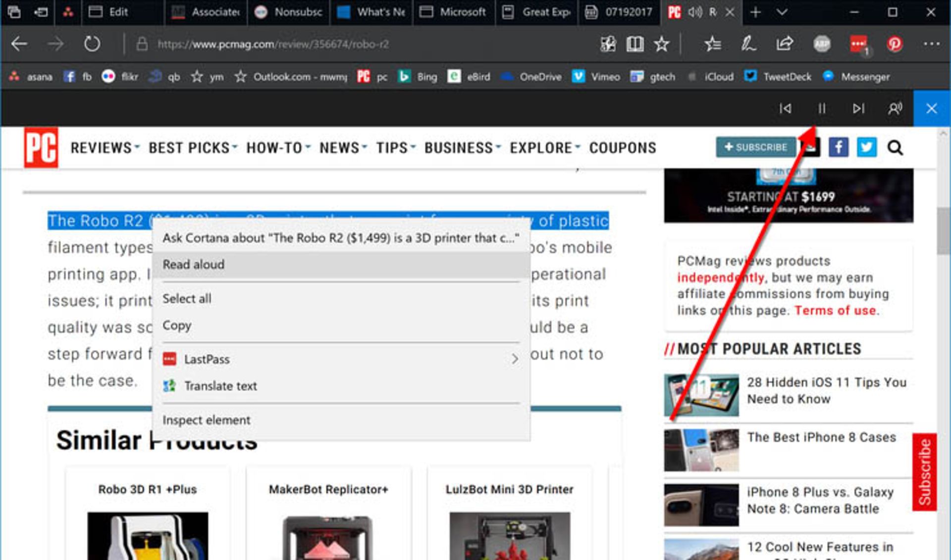Open the Terms of use link

point(836,310)
